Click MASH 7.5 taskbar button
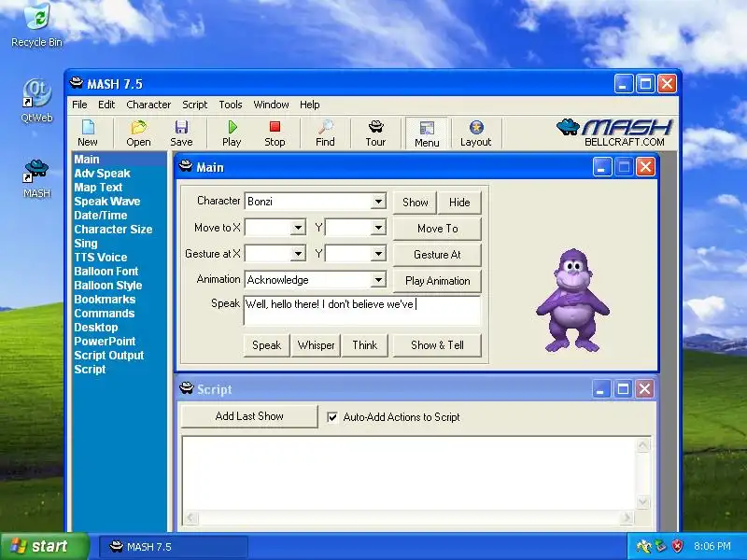Image resolution: width=747 pixels, height=560 pixels. click(174, 547)
